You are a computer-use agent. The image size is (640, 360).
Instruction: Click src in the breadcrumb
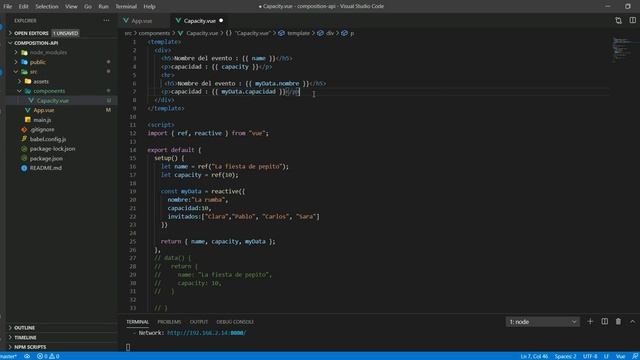128,33
